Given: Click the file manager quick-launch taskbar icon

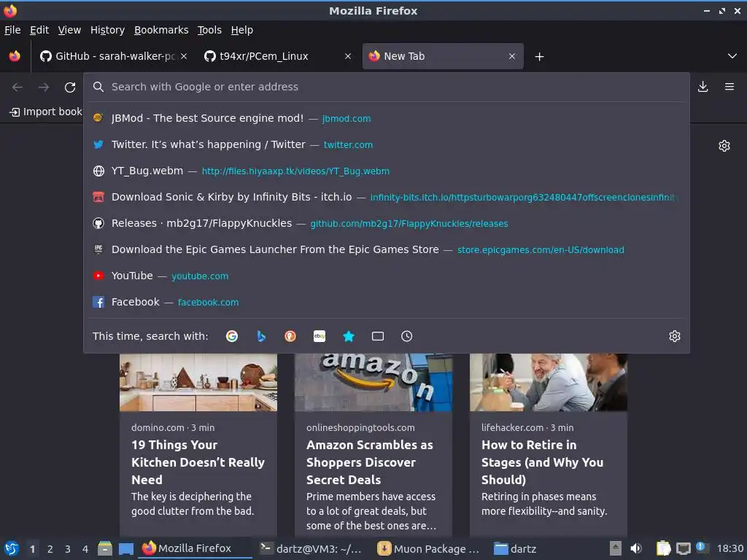Looking at the screenshot, I should pos(105,548).
